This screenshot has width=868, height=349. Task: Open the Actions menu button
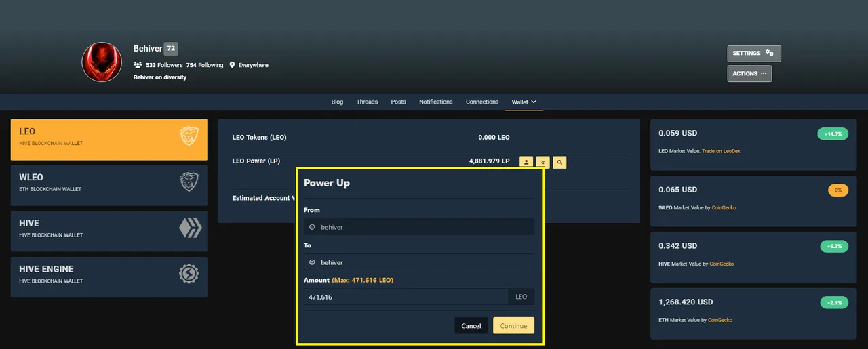tap(749, 73)
